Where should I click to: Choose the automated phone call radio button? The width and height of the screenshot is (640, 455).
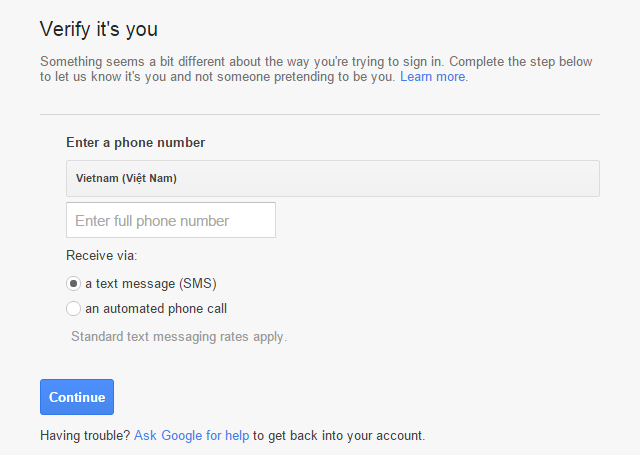coord(74,309)
